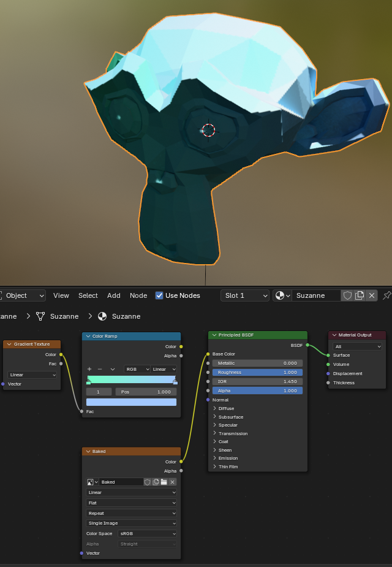Open the Baked node Linear interpolation dropdown
Image resolution: width=392 pixels, height=567 pixels.
[x=132, y=492]
